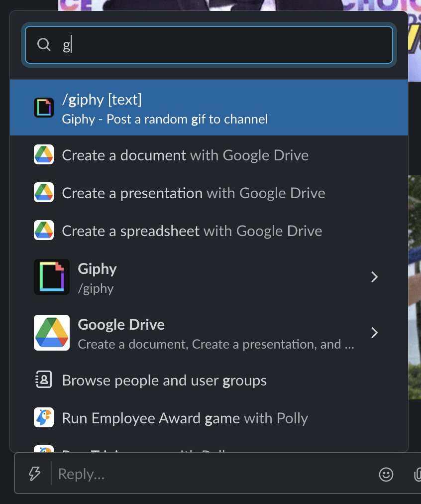
Task: Click the large Giphy app logo
Action: pos(52,277)
